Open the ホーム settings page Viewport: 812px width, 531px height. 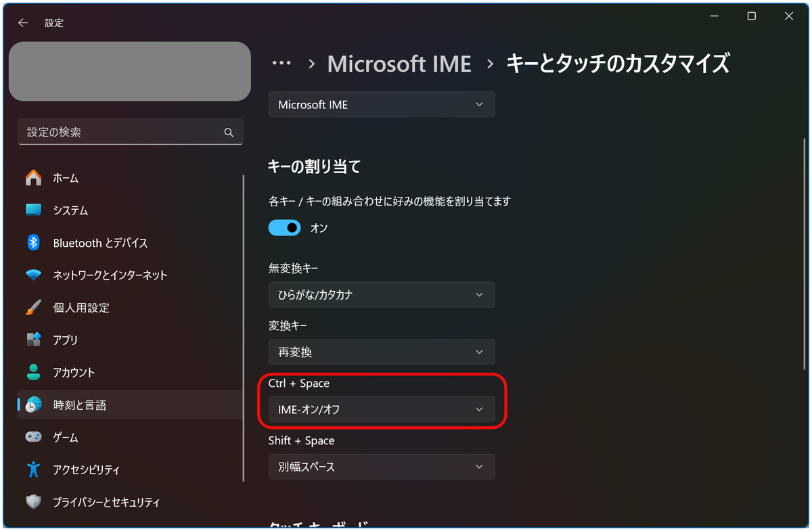(130, 178)
